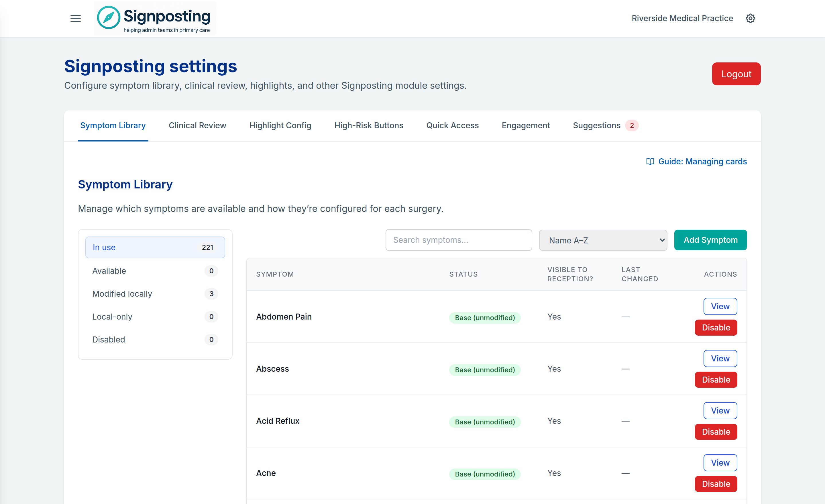Click the Abdomen Pain symptom name
The height and width of the screenshot is (504, 825).
pos(284,317)
